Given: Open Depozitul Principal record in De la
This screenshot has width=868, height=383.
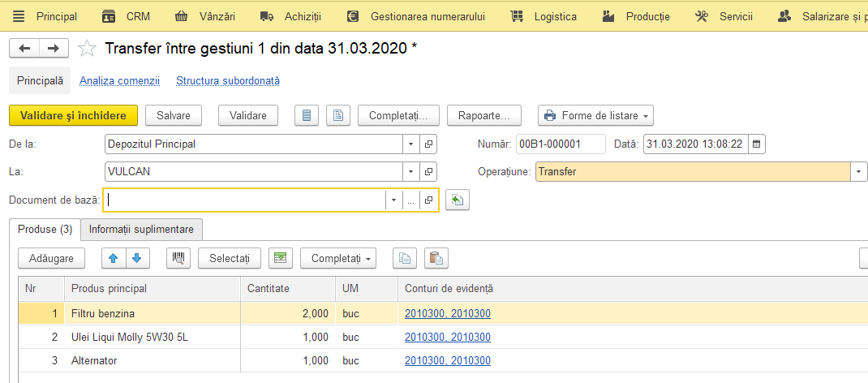Looking at the screenshot, I should pos(428,144).
